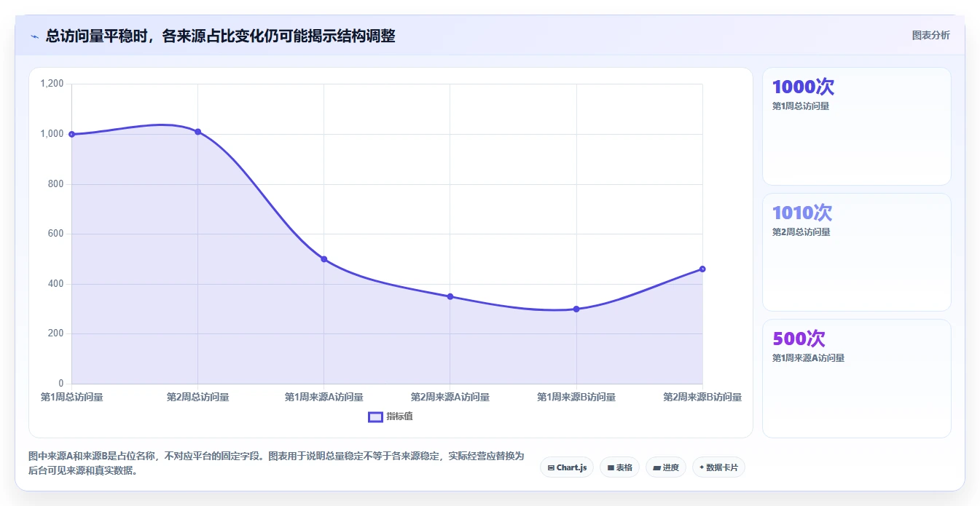Click x-axis label 第2周来源A访问量
The height and width of the screenshot is (506, 980).
coord(450,397)
